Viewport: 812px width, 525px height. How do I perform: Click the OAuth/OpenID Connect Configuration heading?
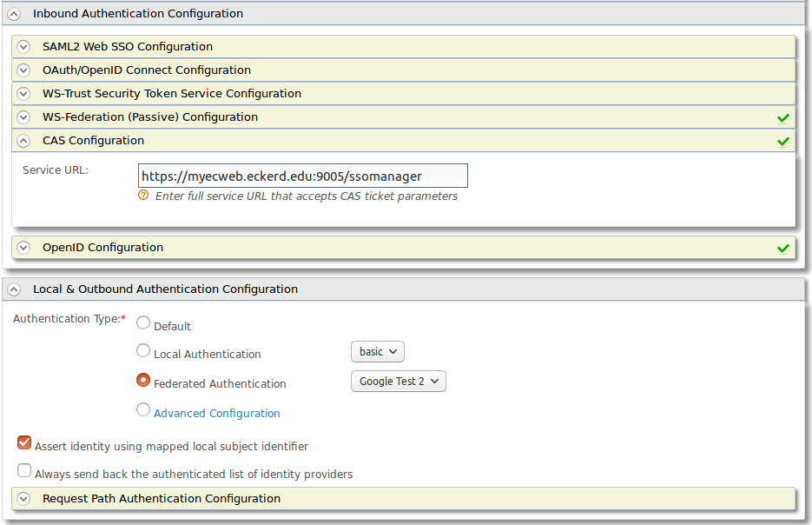(147, 70)
